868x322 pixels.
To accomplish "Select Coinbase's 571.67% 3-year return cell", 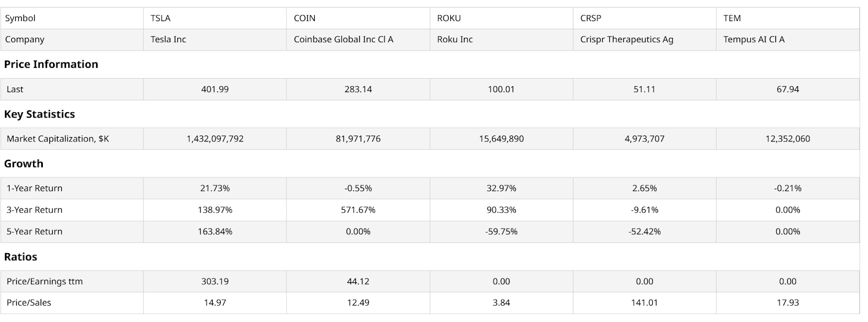I will (x=358, y=210).
